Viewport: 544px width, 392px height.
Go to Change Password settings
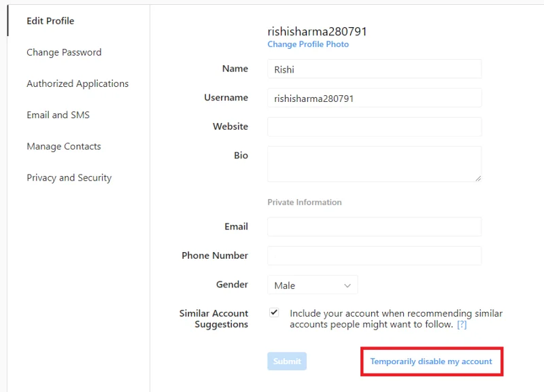(64, 52)
